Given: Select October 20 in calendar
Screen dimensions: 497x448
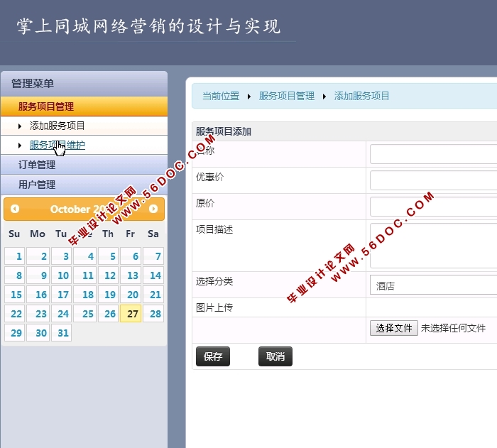Looking at the screenshot, I should (131, 294).
